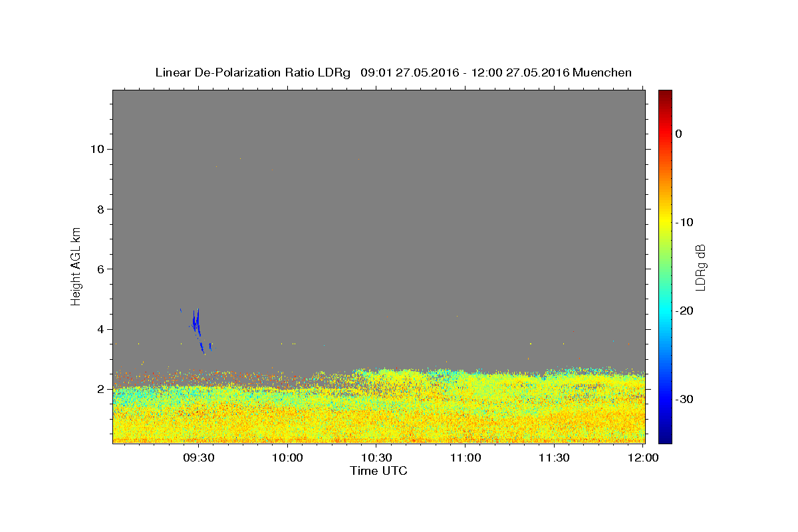Click the 11:00 time axis label
798x532 pixels.
[x=465, y=458]
